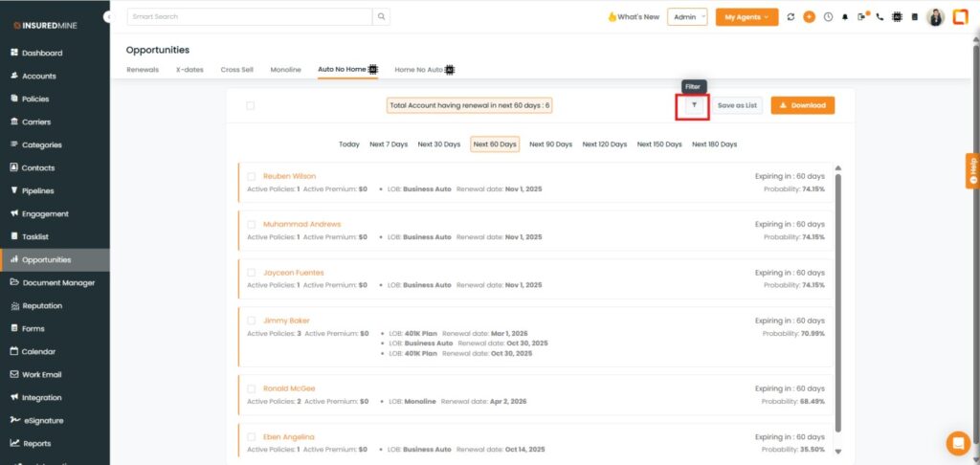Select the Next 90 Days range
Screen dimensions: 980x465
550,144
